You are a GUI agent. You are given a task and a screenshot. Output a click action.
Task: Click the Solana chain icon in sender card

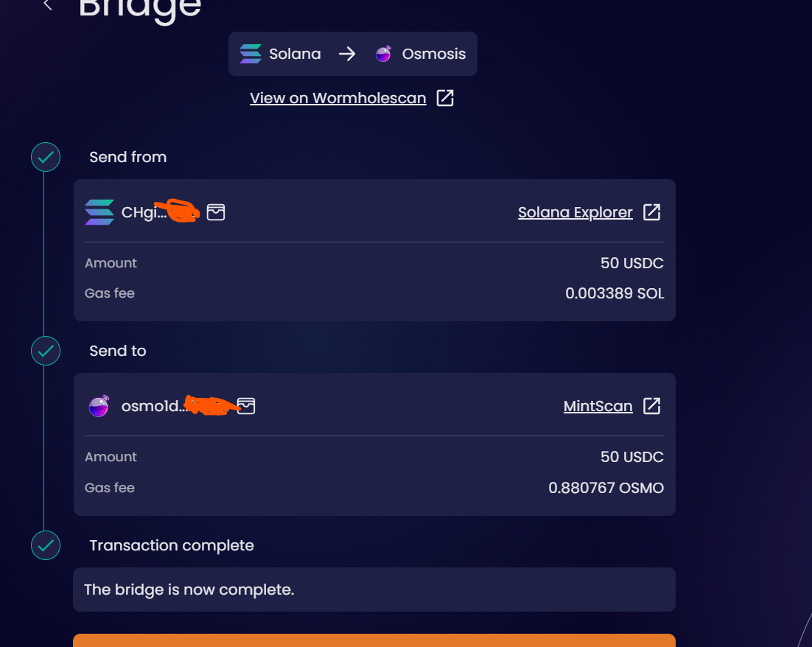[99, 212]
